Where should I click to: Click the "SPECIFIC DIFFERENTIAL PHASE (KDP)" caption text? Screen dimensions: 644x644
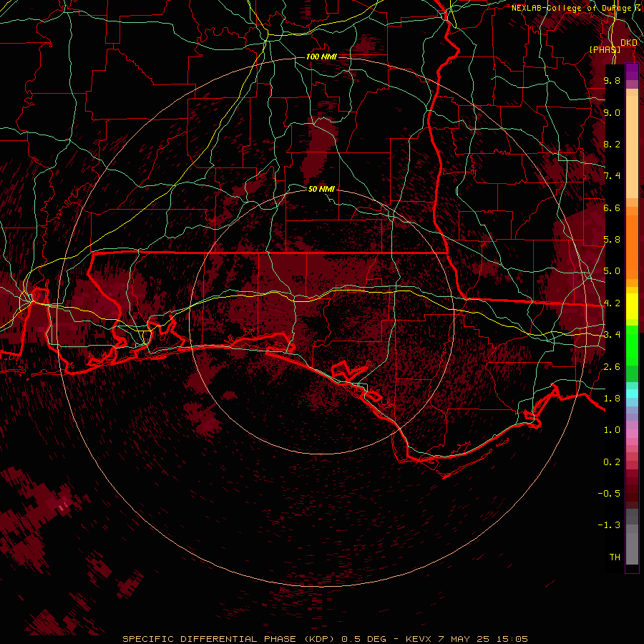(229, 639)
